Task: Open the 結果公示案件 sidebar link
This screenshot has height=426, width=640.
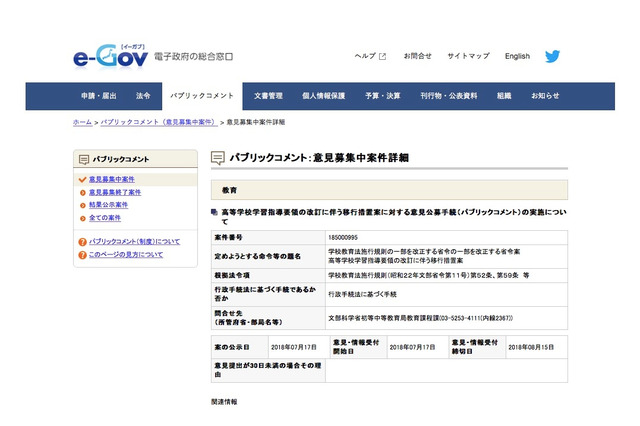Action: pos(109,205)
